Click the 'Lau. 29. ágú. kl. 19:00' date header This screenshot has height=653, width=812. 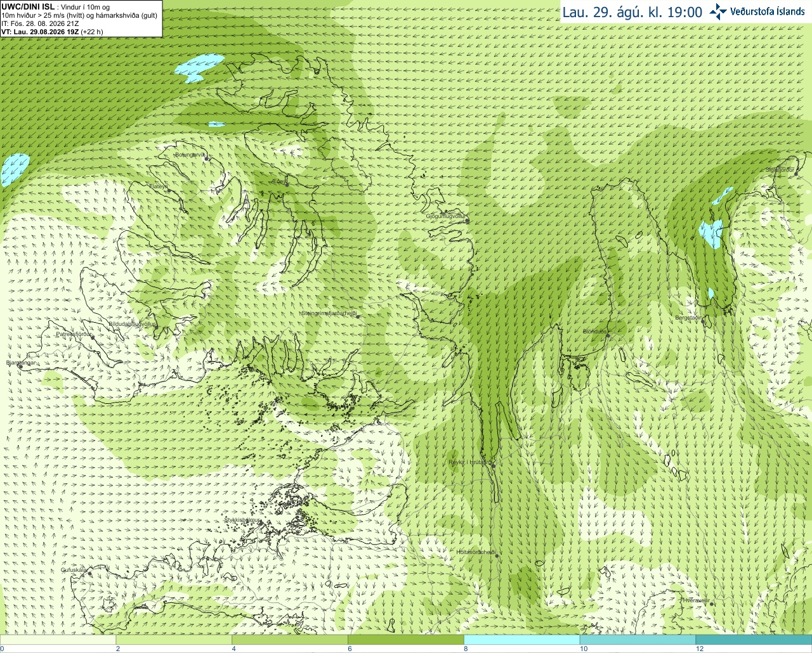632,12
